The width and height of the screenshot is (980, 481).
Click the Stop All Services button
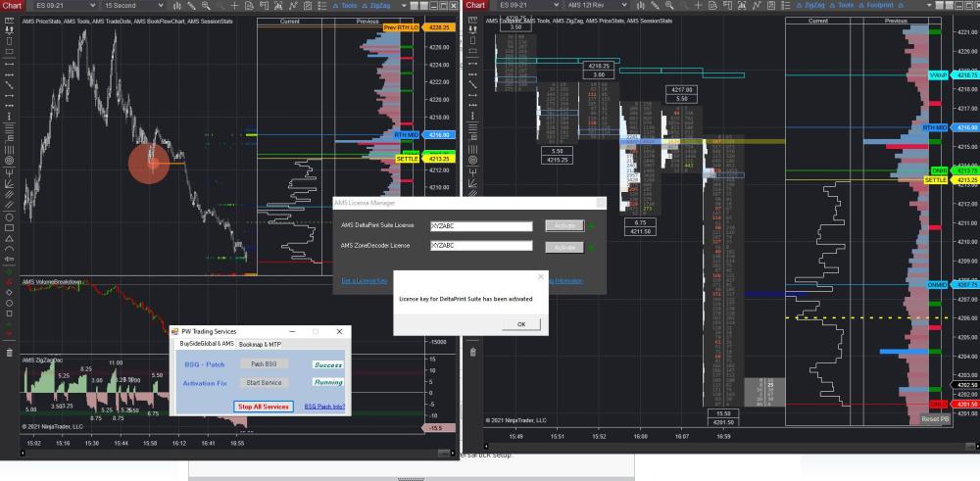point(263,407)
